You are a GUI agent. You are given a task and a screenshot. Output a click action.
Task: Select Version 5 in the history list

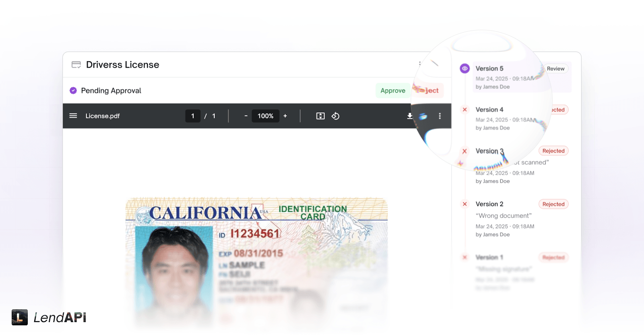(x=522, y=77)
